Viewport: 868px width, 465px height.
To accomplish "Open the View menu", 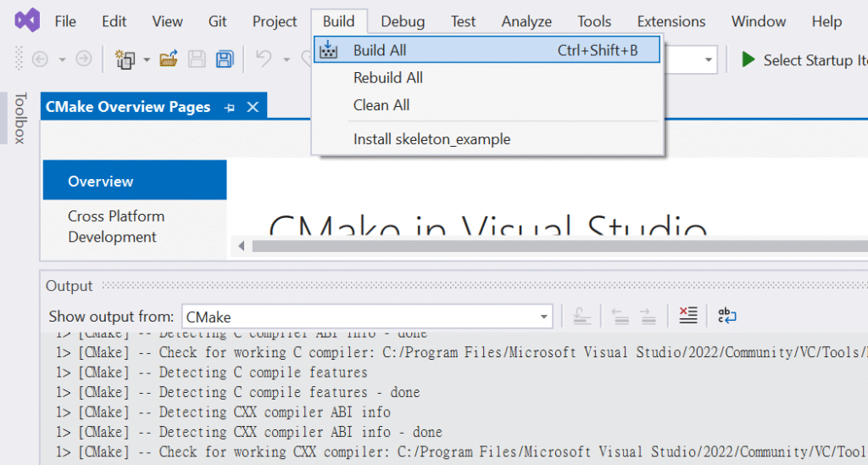I will coord(167,21).
